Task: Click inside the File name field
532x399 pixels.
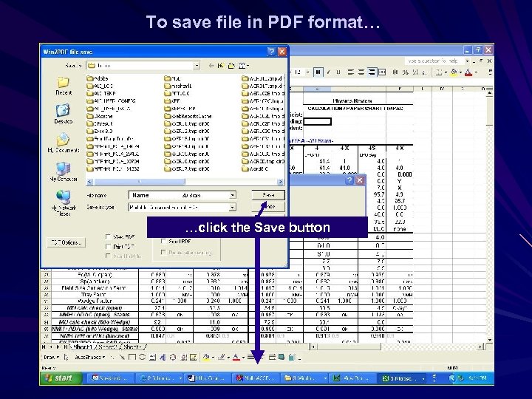Action: (x=179, y=195)
